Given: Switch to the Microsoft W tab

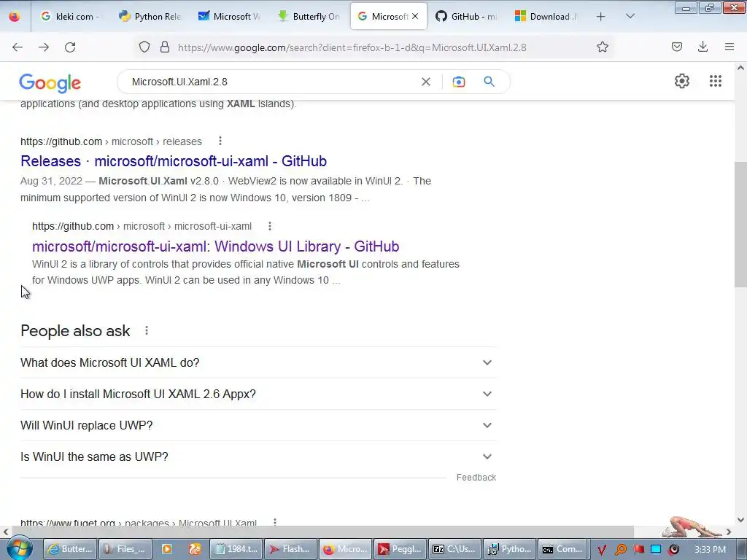Looking at the screenshot, I should [230, 16].
